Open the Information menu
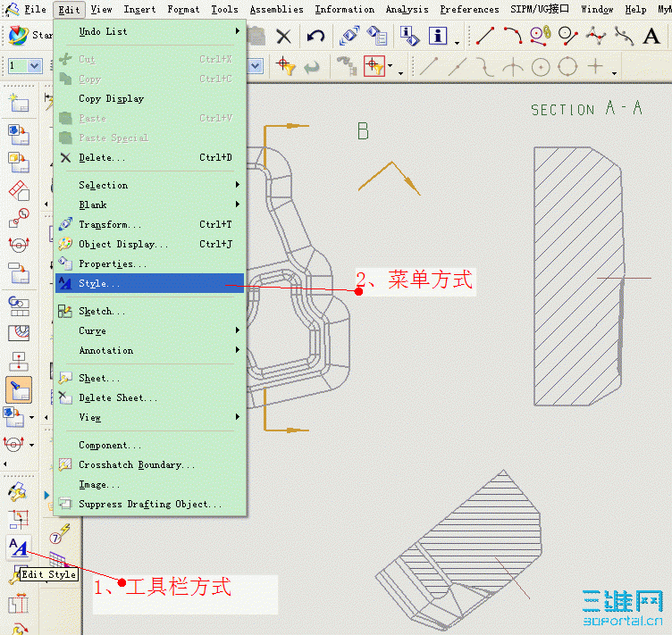672x635 pixels. click(x=345, y=9)
